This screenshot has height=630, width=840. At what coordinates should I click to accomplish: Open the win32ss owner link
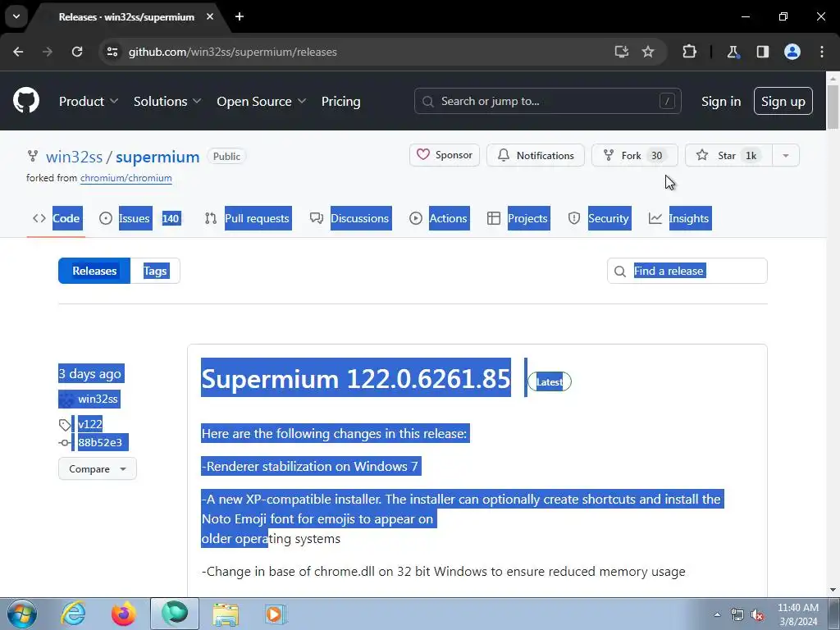pos(74,157)
